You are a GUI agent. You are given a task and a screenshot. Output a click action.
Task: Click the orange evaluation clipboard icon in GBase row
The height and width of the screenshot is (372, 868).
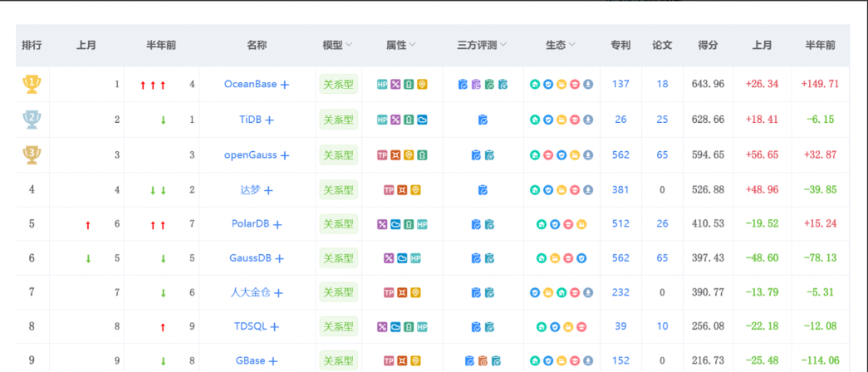(483, 361)
